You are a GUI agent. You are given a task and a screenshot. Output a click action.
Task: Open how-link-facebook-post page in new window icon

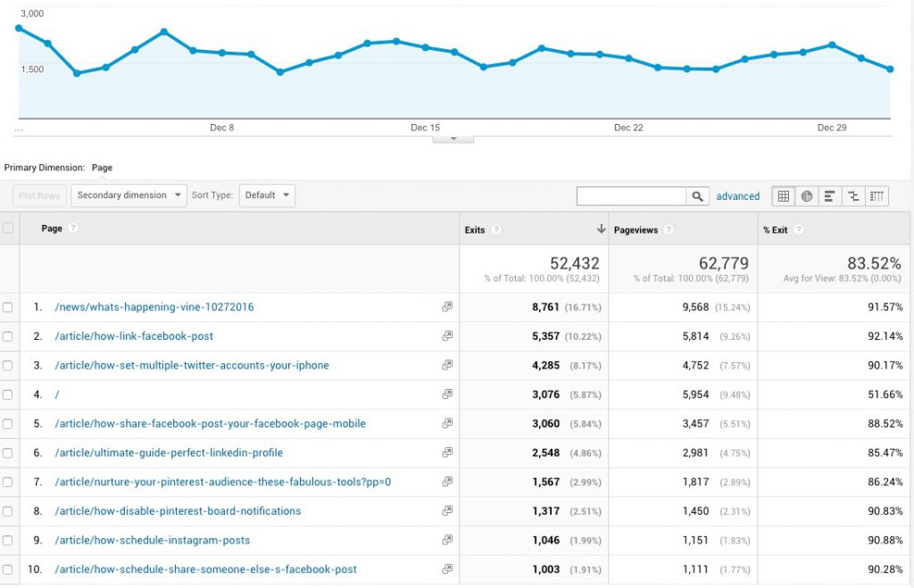(447, 335)
